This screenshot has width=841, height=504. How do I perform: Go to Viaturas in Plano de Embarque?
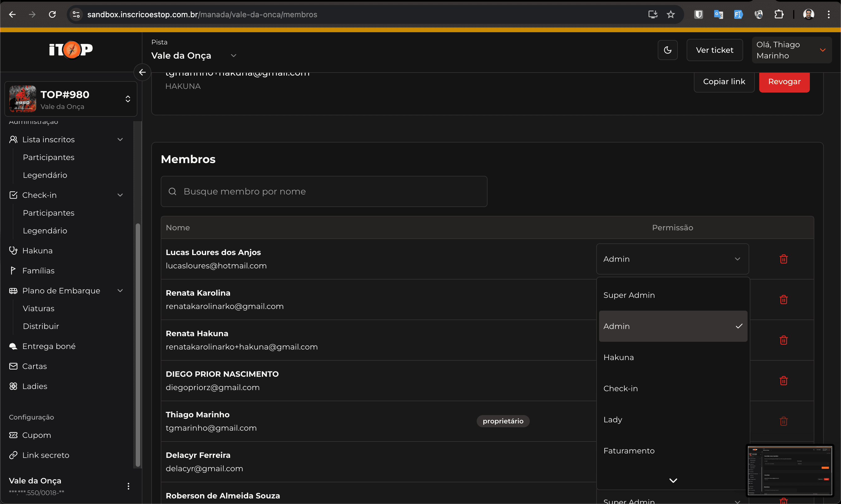click(x=38, y=308)
